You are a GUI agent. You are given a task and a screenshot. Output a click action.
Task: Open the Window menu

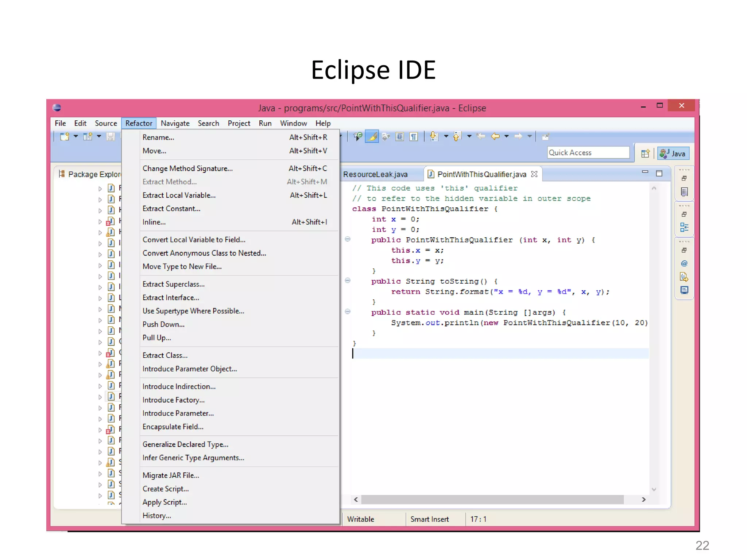click(293, 123)
